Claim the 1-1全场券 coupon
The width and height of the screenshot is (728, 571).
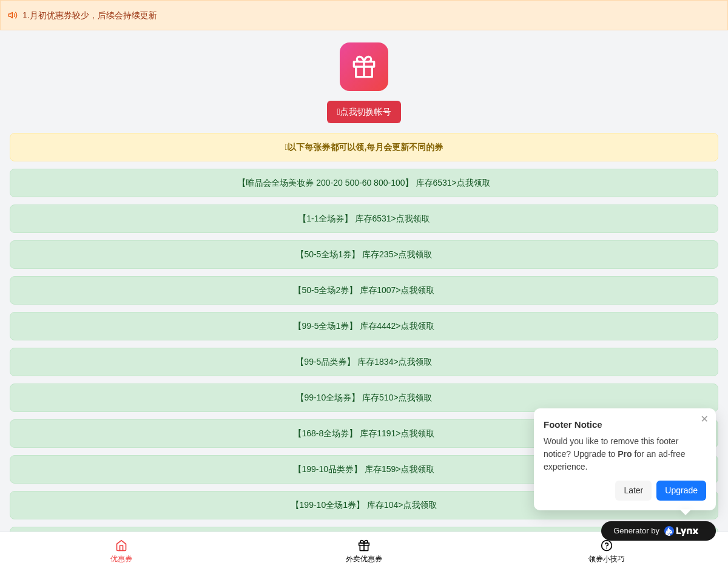click(364, 218)
